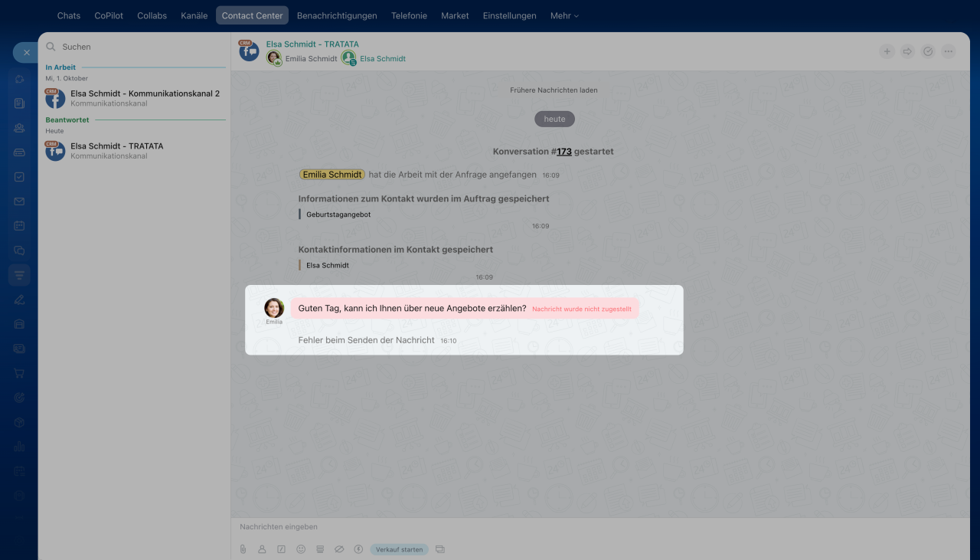Viewport: 980px width, 560px height.
Task: Open the three-dots menu in chat header
Action: tap(949, 51)
